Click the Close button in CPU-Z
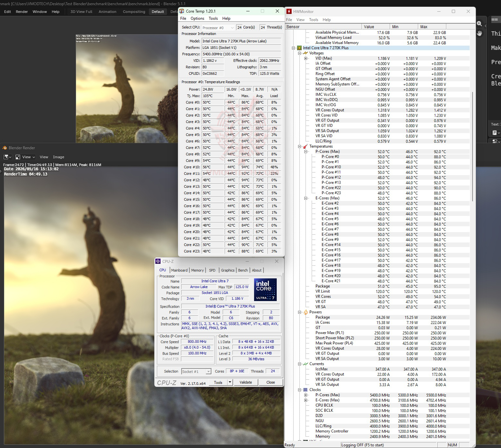Image resolution: width=501 pixels, height=448 pixels. pyautogui.click(x=271, y=382)
